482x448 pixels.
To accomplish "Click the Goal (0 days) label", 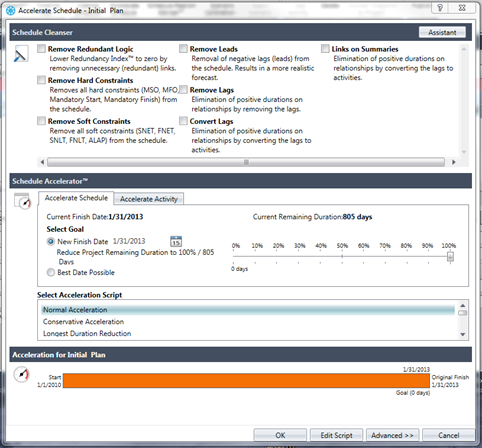I will click(x=413, y=393).
